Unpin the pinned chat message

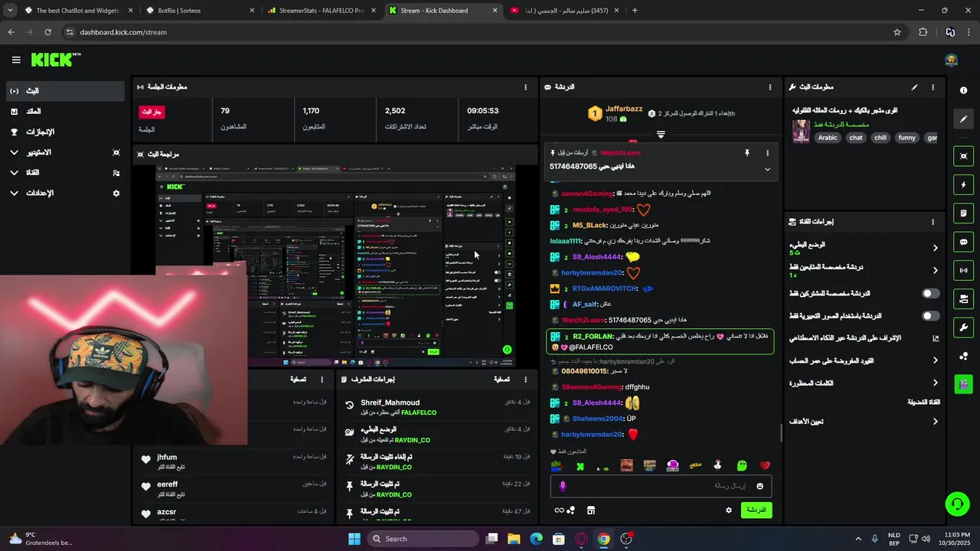pos(747,153)
